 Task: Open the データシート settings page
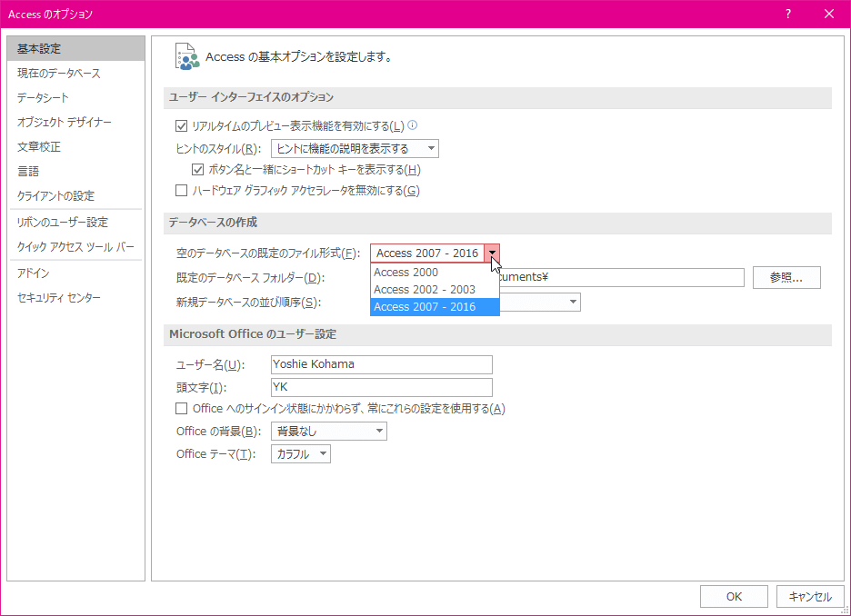pyautogui.click(x=76, y=97)
